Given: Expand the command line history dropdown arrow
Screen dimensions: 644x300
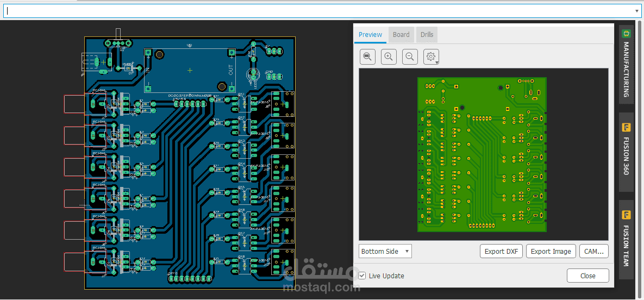Looking at the screenshot, I should click(636, 11).
